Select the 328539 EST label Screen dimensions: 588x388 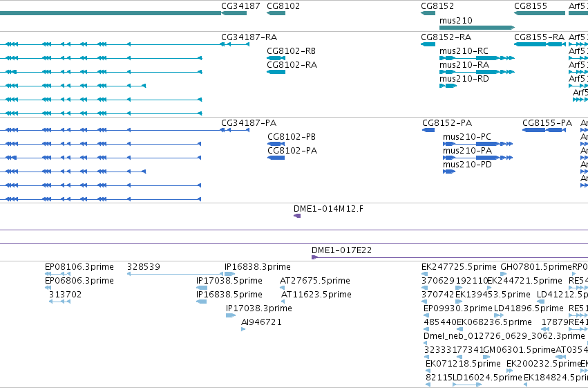coord(144,267)
